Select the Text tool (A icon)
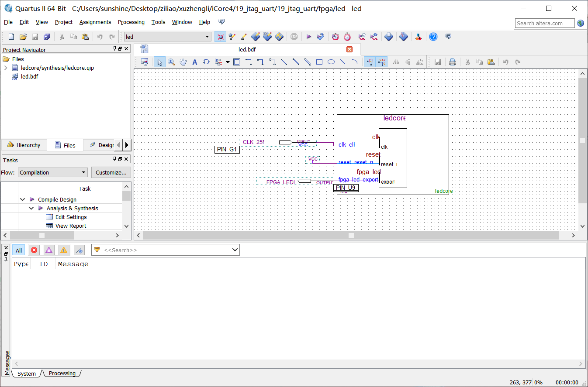 click(x=195, y=62)
